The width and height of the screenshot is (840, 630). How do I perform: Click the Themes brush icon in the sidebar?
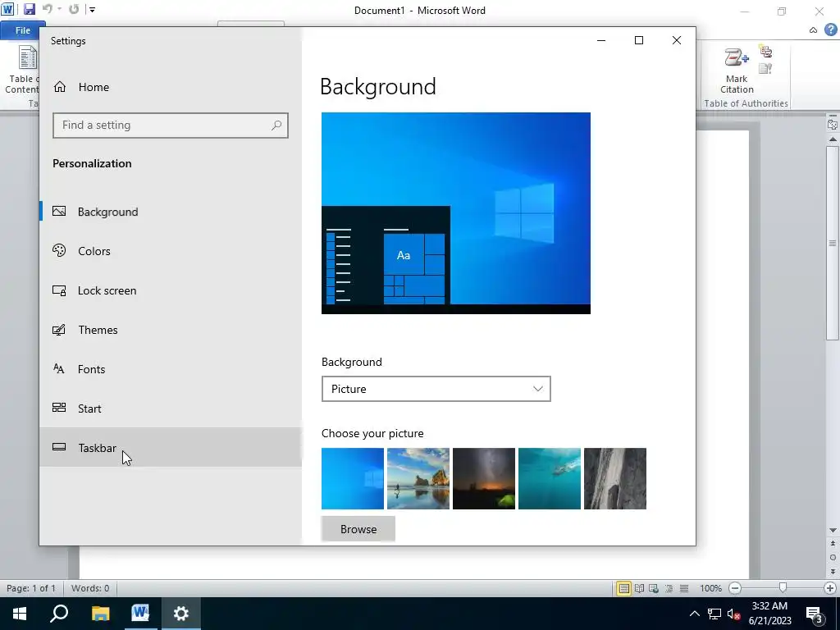coord(59,330)
